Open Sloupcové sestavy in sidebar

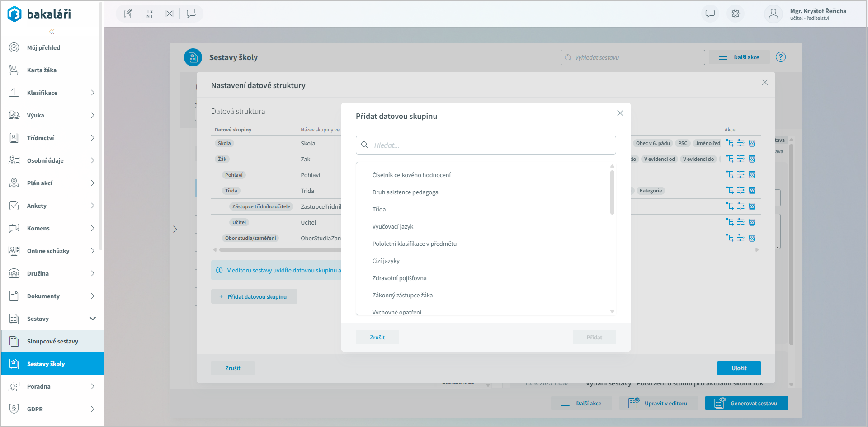tap(52, 341)
